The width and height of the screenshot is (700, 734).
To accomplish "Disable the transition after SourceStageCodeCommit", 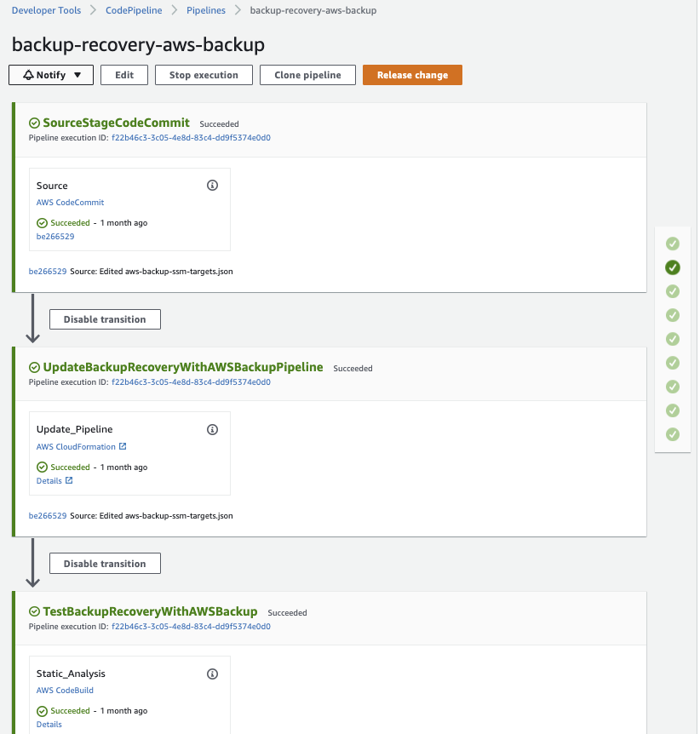I will point(105,319).
